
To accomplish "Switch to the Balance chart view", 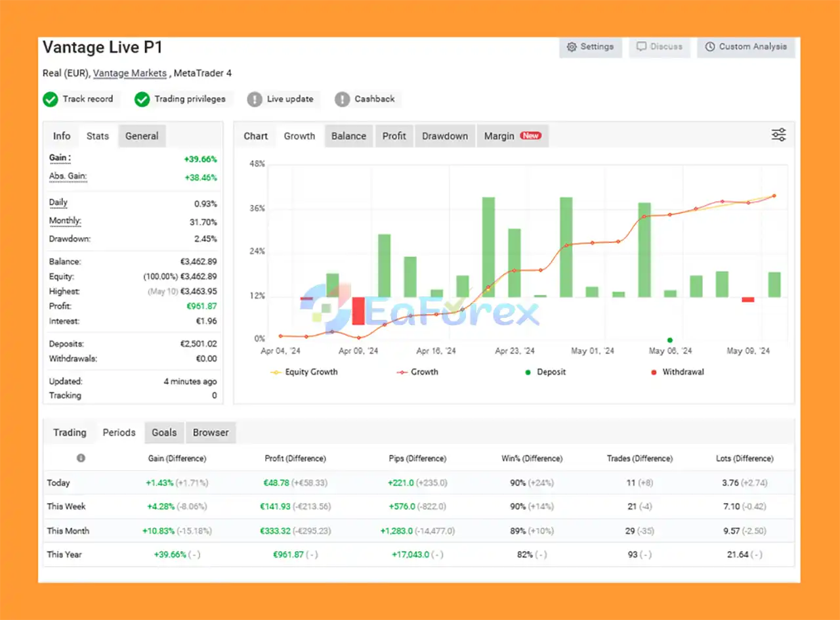I will click(348, 135).
